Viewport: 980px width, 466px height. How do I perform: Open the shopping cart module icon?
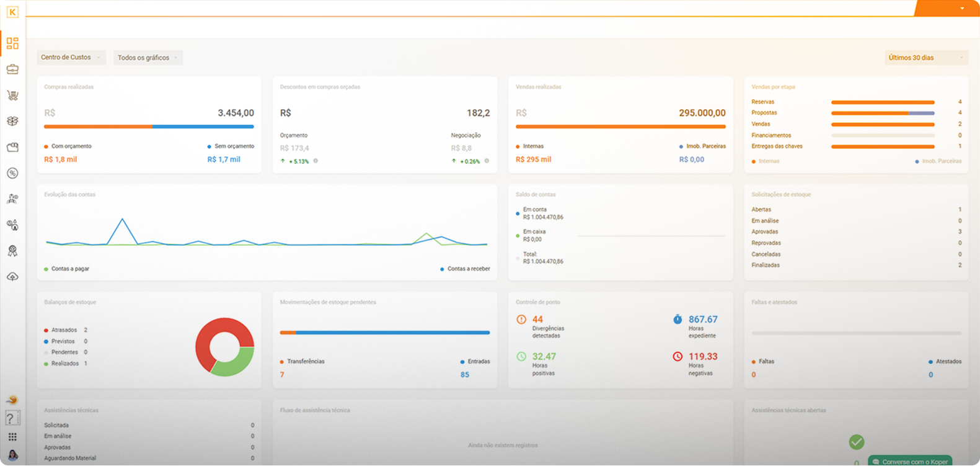tap(12, 96)
